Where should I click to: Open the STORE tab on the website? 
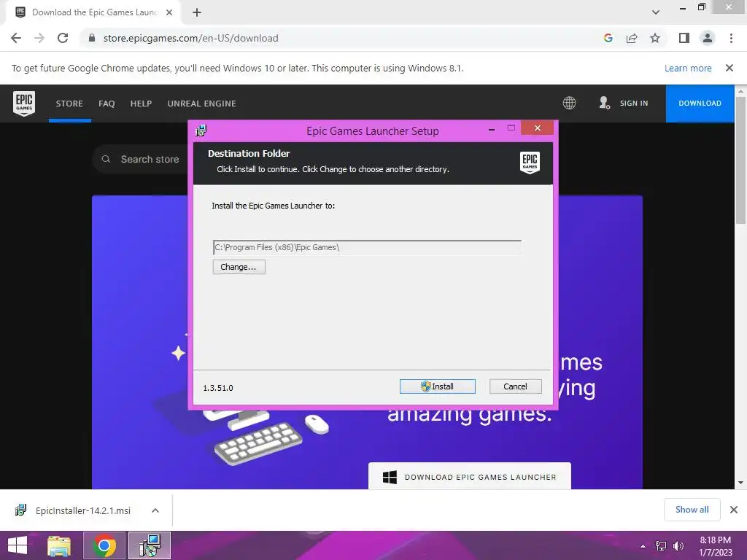(69, 104)
